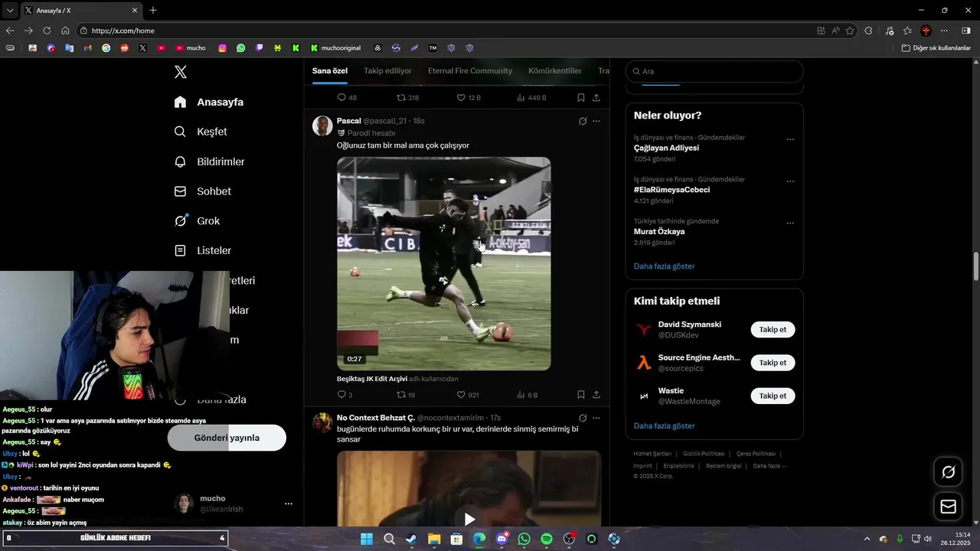Open more options on Pascal's post

click(596, 121)
